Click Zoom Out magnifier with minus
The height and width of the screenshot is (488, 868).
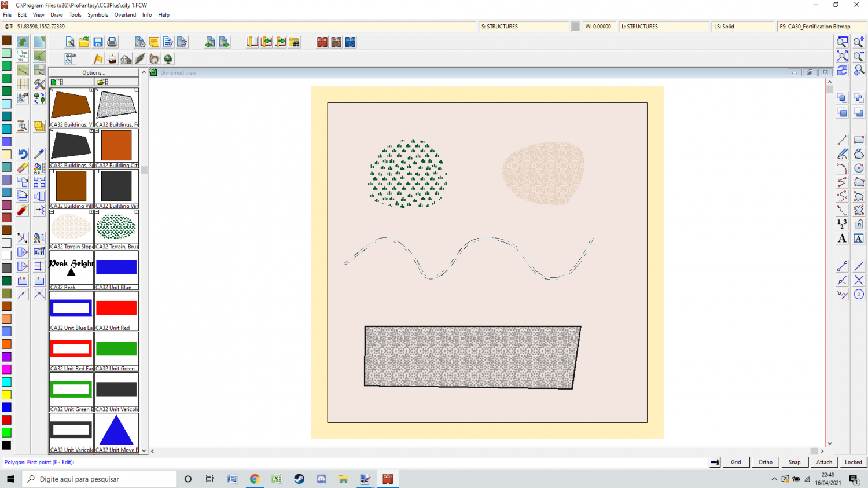[859, 56]
